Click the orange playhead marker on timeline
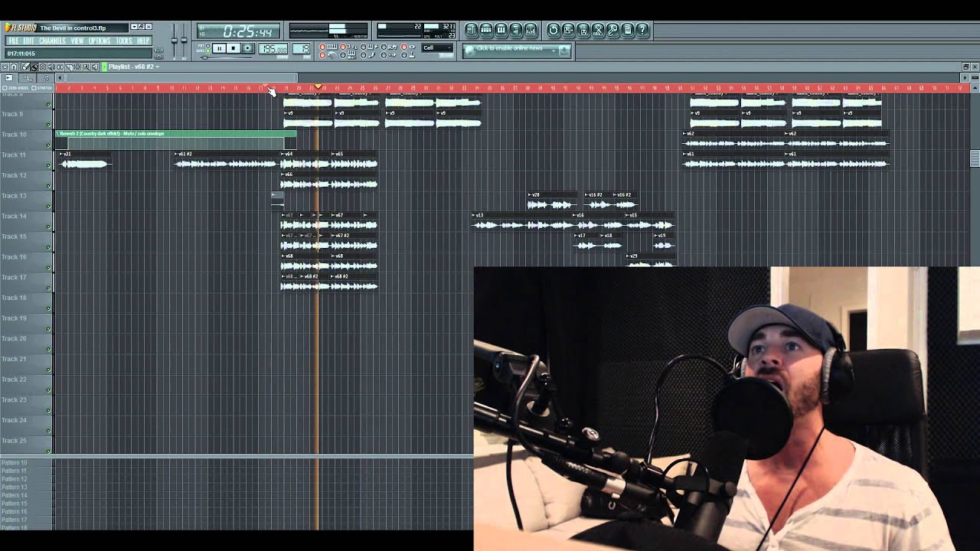Viewport: 980px width, 551px height. point(318,86)
